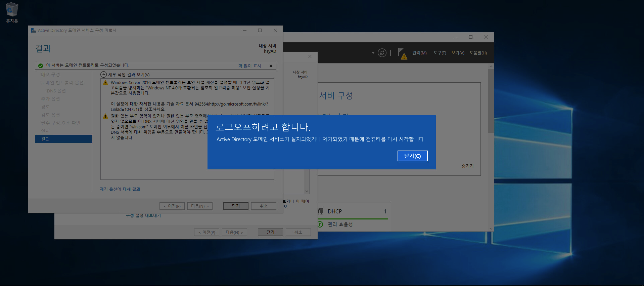This screenshot has width=644, height=286.
Task: Open the dropdown arrow beside refresh icon
Action: tap(373, 53)
